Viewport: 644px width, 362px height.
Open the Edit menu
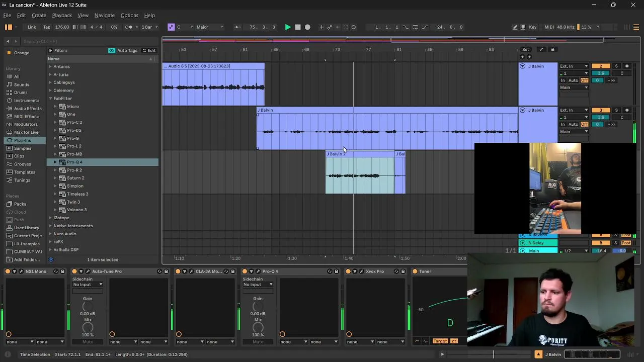[21, 16]
